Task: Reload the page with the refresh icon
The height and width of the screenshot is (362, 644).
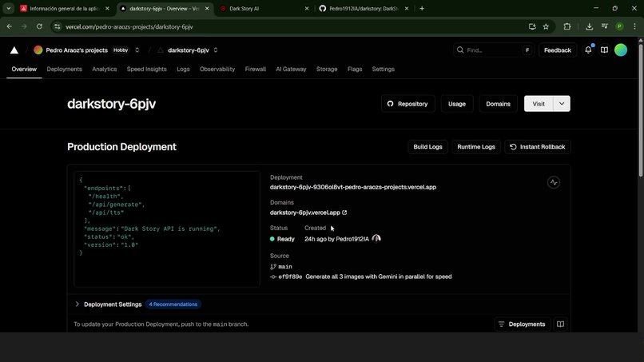Action: click(39, 26)
